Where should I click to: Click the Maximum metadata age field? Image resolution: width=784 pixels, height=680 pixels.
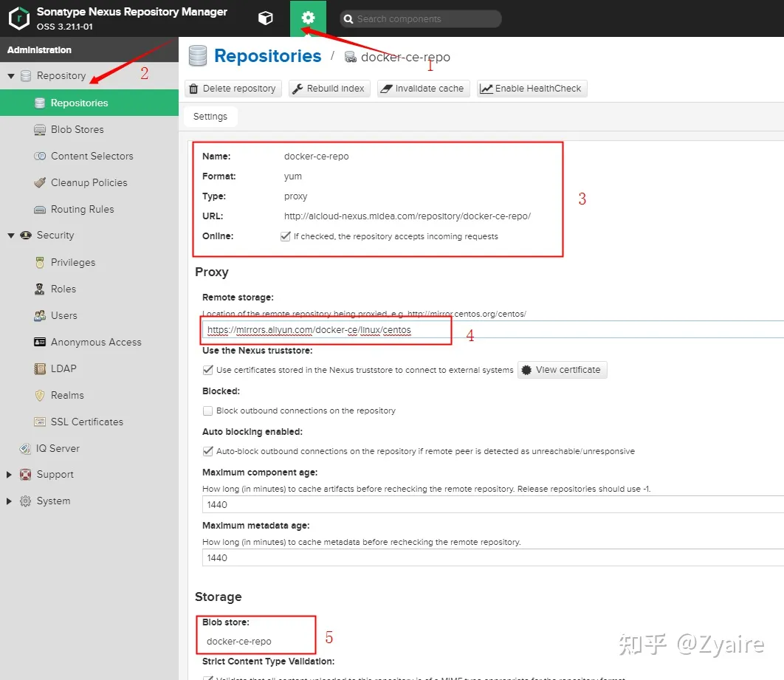[x=492, y=557]
